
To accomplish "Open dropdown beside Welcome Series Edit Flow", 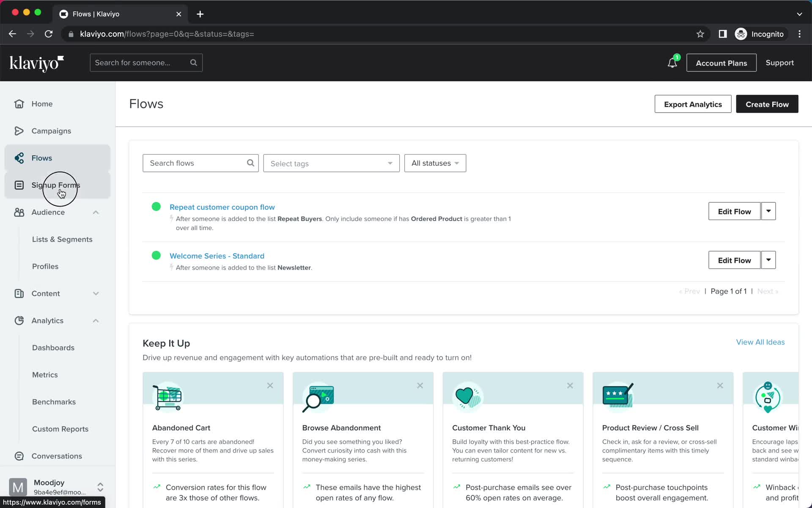I will coord(768,260).
